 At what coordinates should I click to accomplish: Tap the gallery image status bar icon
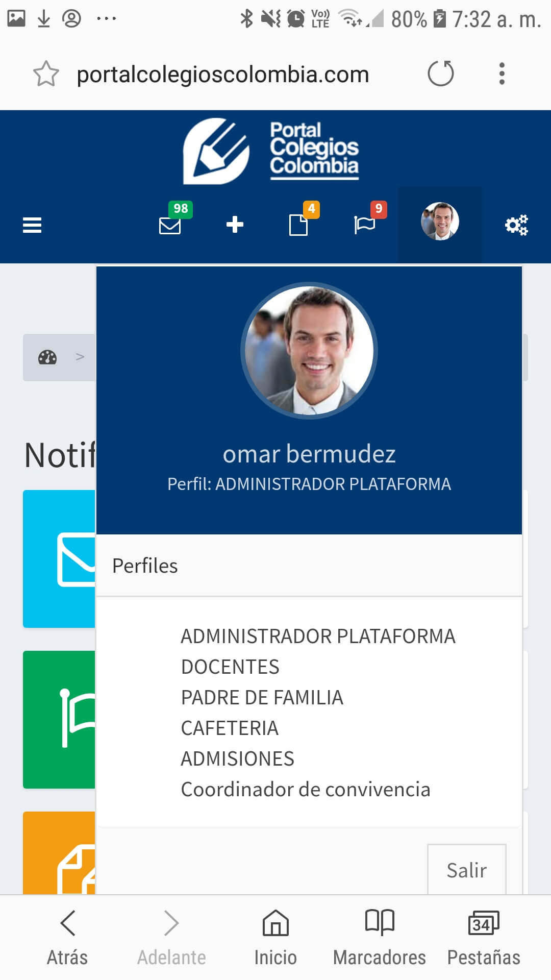(16, 18)
